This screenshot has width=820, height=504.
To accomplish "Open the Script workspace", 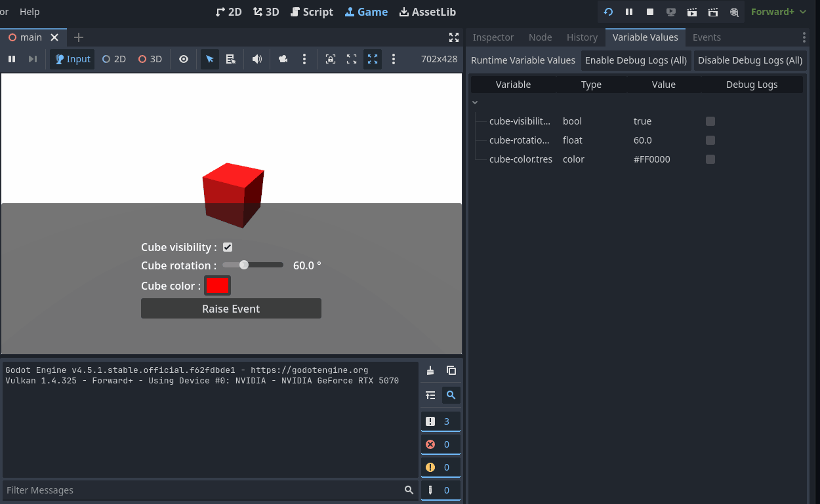I will [x=312, y=12].
